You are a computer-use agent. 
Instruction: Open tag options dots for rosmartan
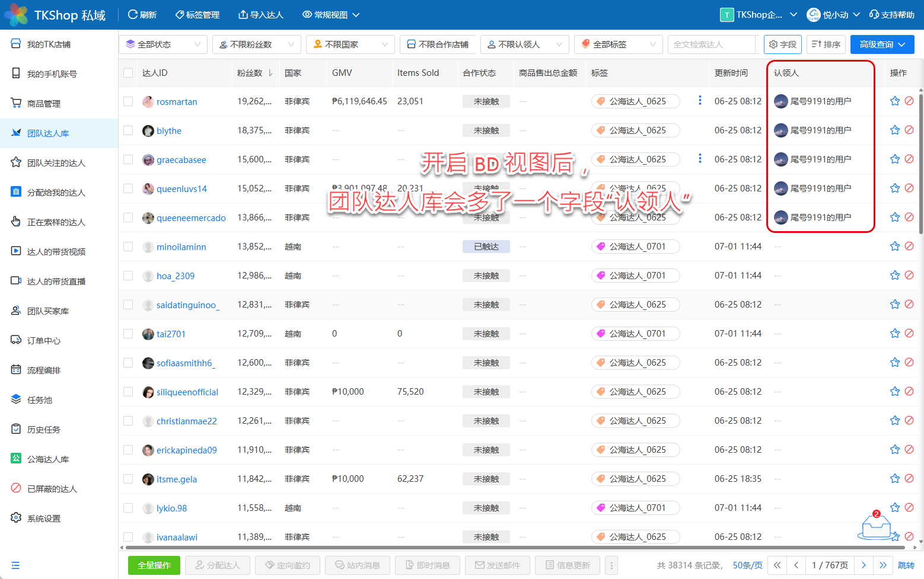pos(700,100)
